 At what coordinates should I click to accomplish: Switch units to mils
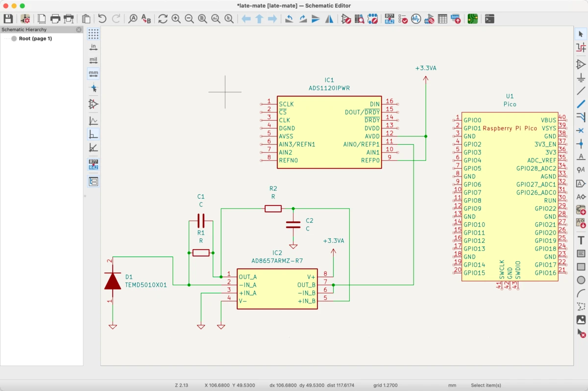coord(93,60)
